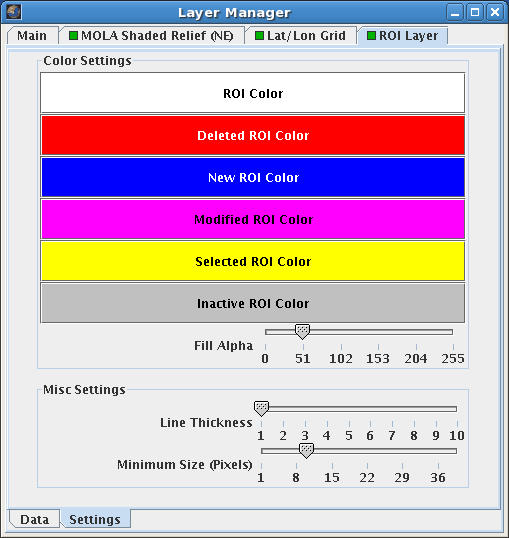509x538 pixels.
Task: Open the yellow Selected ROI Color swatch
Action: [253, 261]
